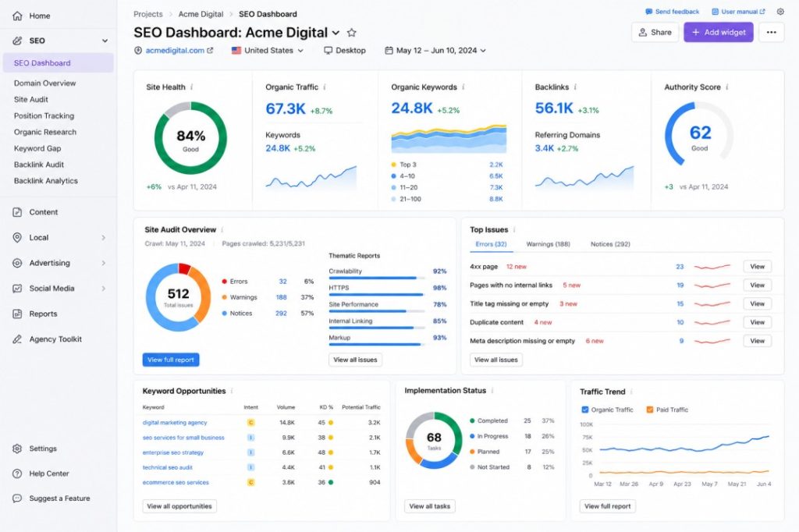
Task: Click View all tasks button
Action: [x=430, y=506]
